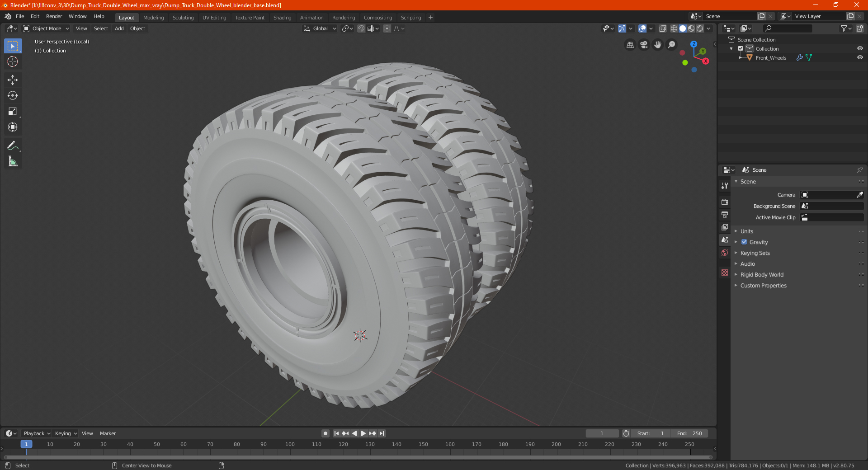Open the World properties tab
This screenshot has height=470, width=868.
(725, 253)
